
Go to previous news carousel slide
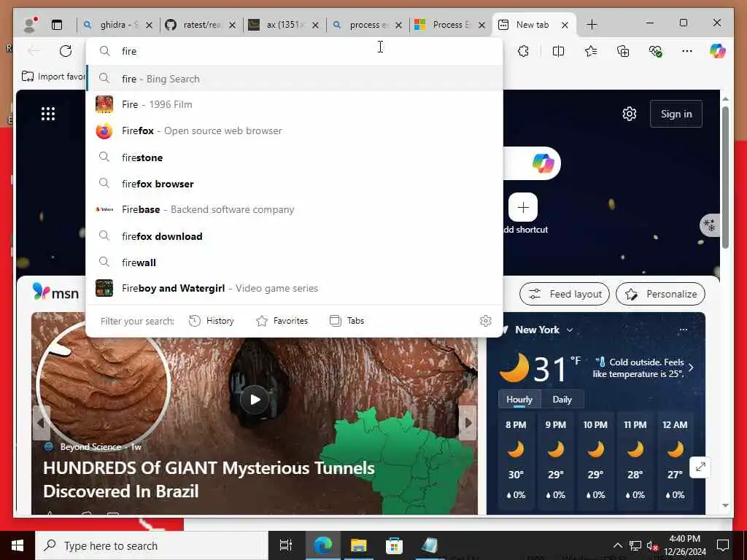(41, 422)
